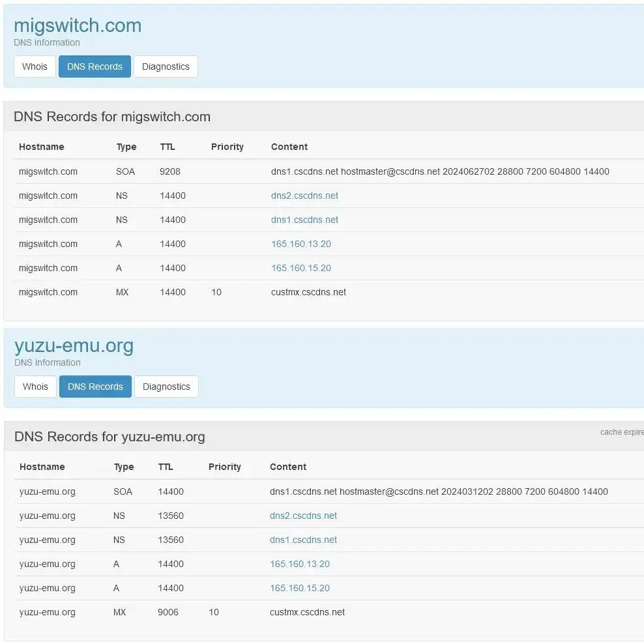Click the SOA type cell for migswitch.com
The width and height of the screenshot is (644, 644).
125,171
